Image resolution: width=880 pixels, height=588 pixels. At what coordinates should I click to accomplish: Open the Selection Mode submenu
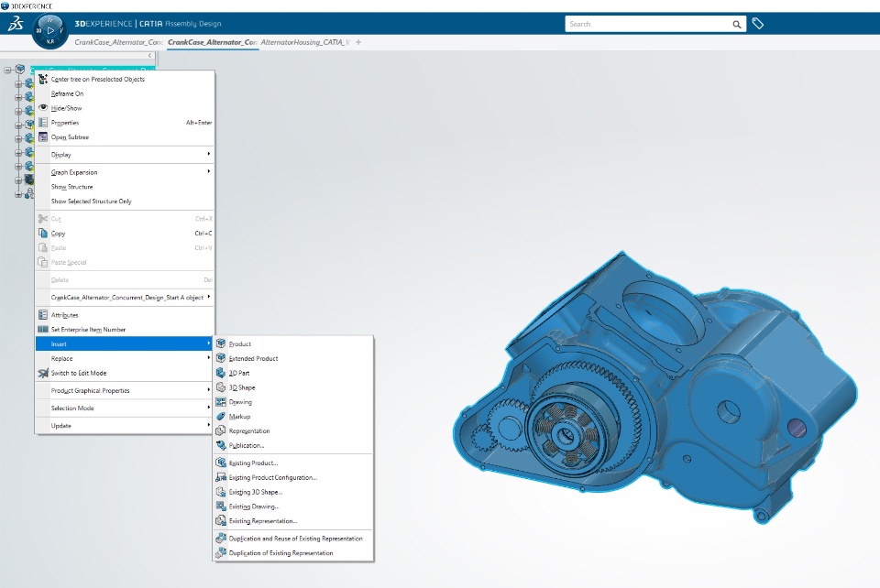pos(125,408)
